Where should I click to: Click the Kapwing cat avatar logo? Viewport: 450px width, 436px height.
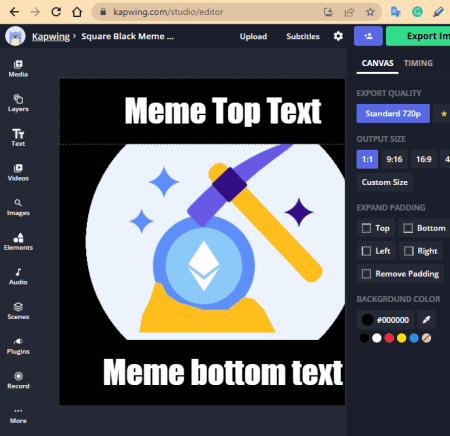(x=15, y=36)
